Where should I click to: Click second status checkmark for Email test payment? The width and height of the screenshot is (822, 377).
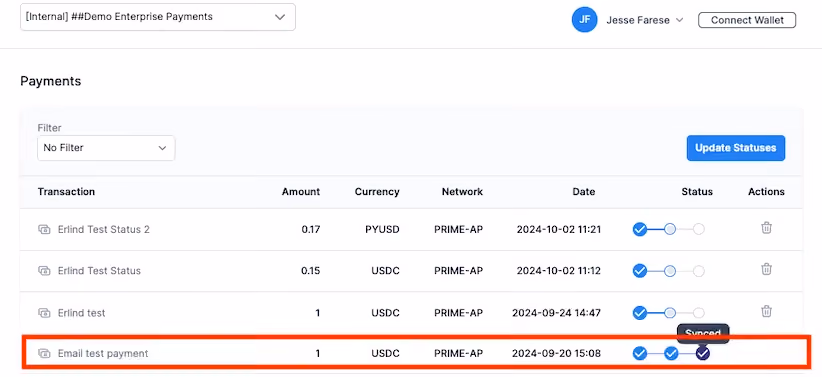pos(671,353)
